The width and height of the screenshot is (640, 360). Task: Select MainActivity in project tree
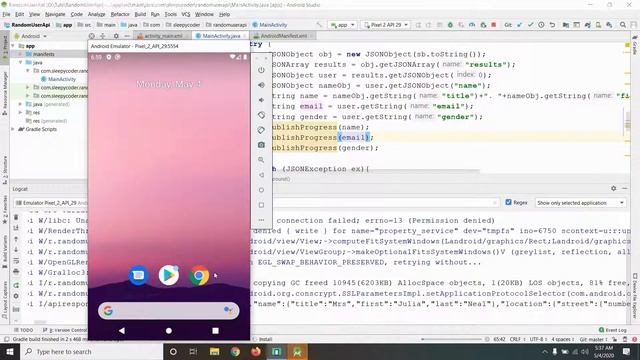[x=62, y=79]
